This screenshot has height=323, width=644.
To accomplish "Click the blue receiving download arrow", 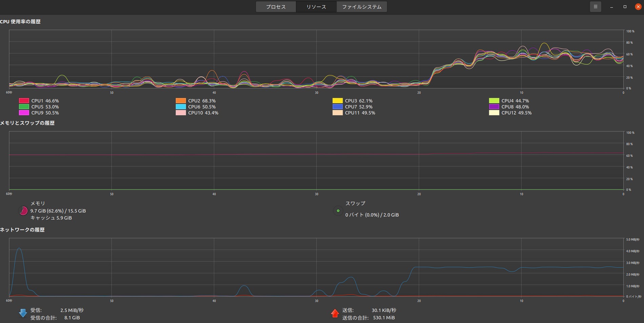I will [x=23, y=314].
